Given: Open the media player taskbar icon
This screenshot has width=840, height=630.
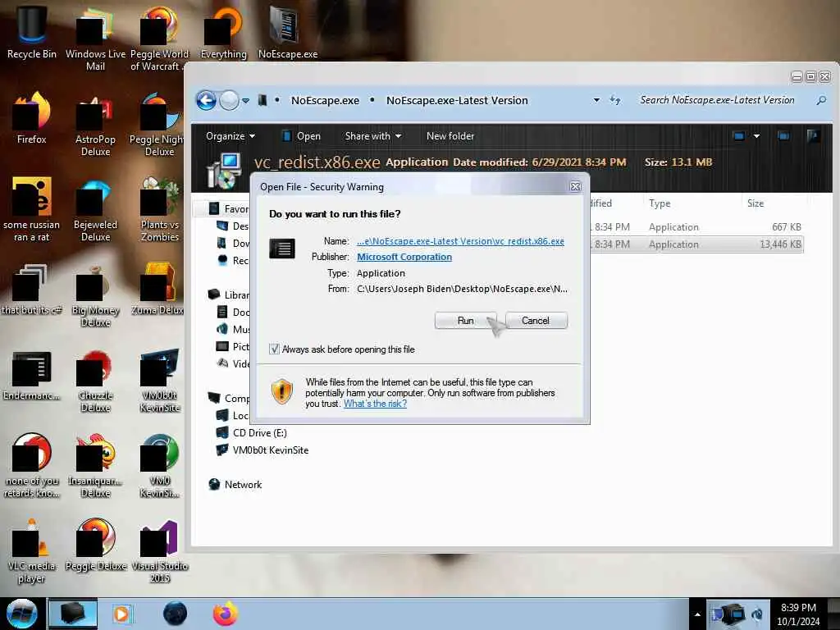Looking at the screenshot, I should 122,614.
